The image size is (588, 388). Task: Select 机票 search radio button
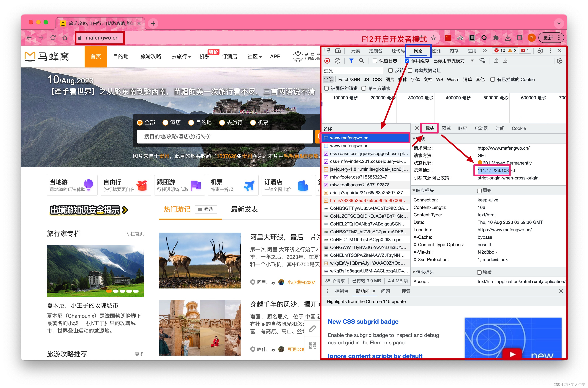point(253,122)
